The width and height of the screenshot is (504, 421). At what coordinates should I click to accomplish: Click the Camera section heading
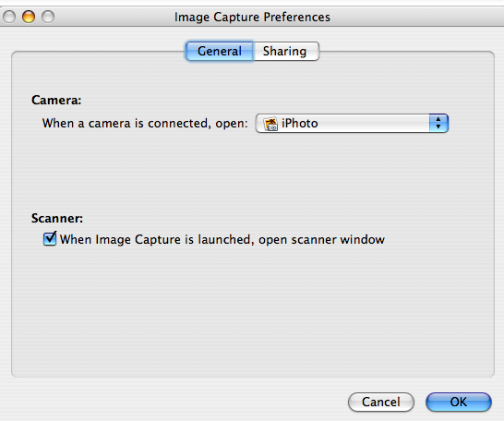click(56, 100)
